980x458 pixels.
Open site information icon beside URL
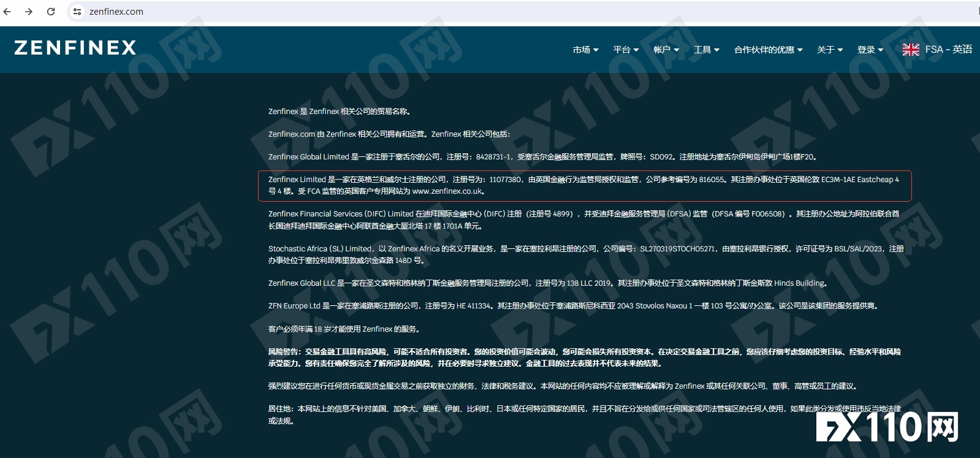point(77,12)
